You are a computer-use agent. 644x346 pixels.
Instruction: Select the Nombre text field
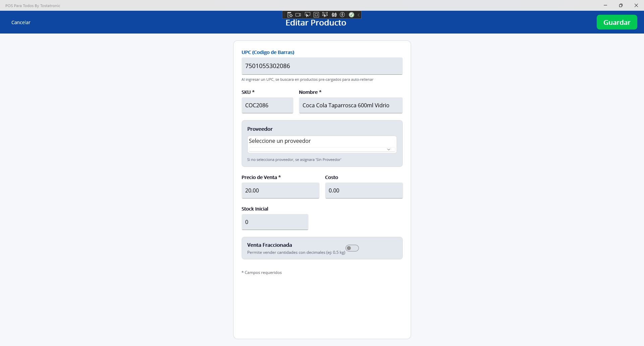tap(350, 105)
